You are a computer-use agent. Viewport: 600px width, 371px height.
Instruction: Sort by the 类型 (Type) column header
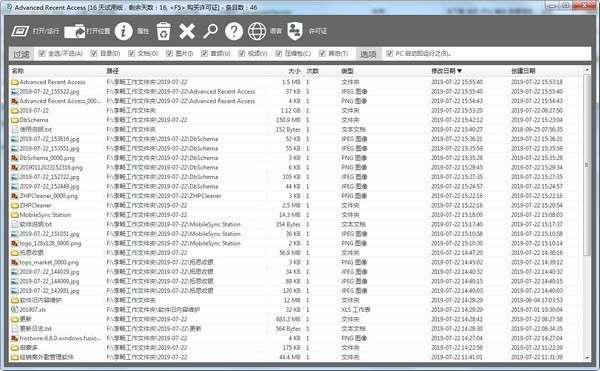click(347, 71)
